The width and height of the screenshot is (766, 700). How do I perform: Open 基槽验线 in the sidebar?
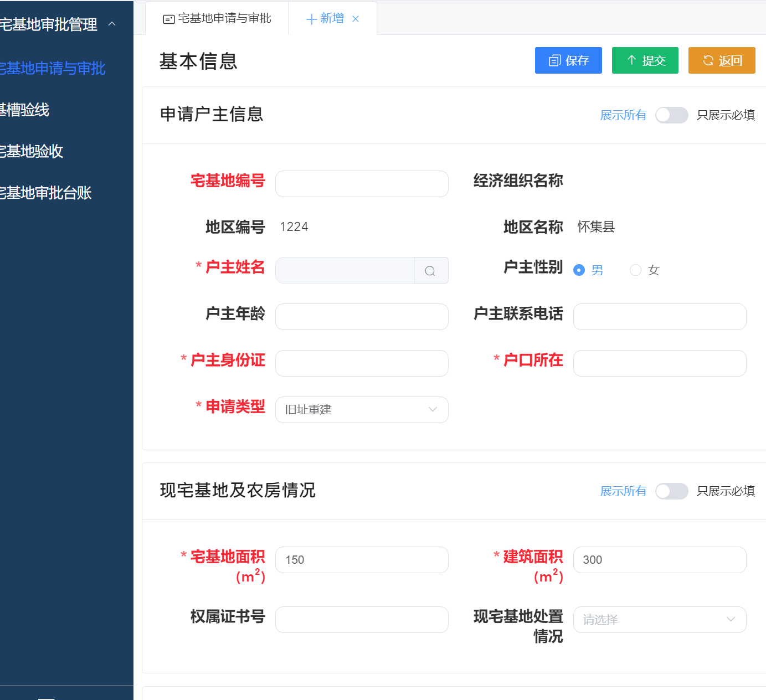(x=25, y=110)
